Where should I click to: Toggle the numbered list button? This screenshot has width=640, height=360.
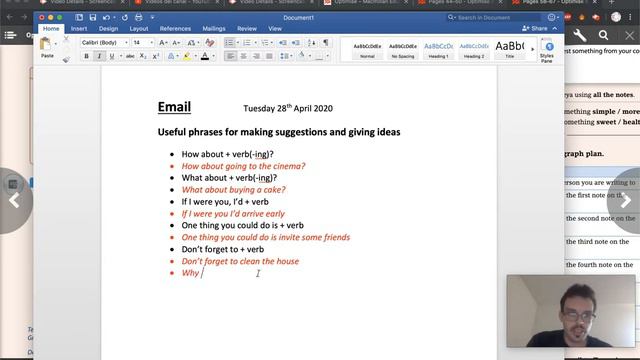[247, 42]
